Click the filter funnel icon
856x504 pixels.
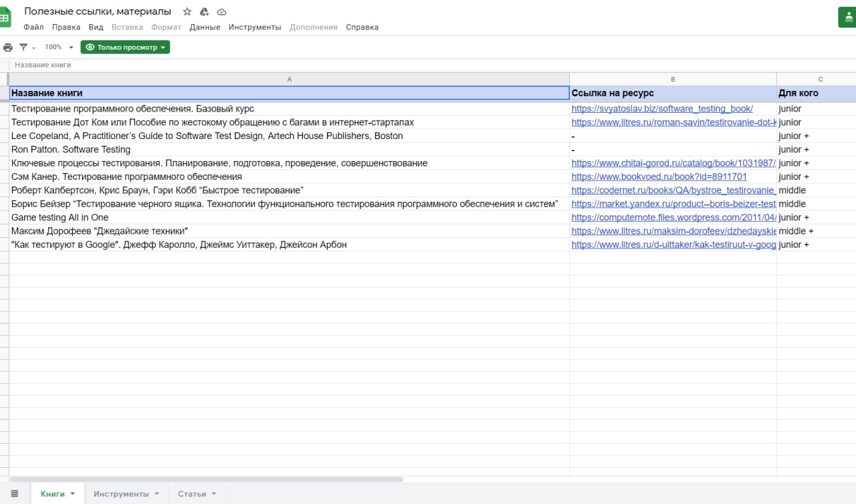[x=23, y=47]
